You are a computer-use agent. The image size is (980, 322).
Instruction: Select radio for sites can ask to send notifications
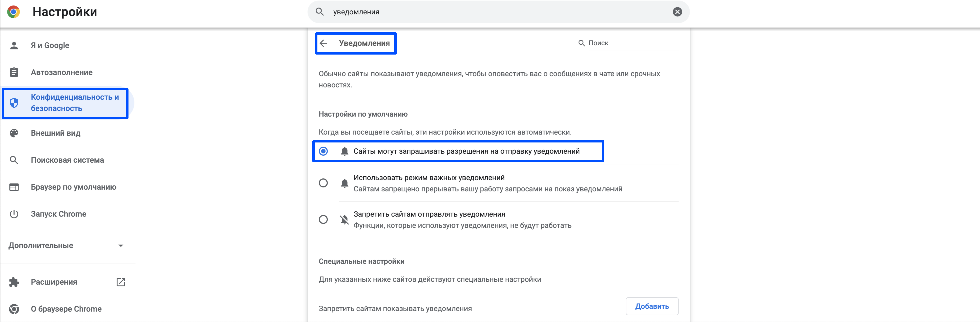323,151
